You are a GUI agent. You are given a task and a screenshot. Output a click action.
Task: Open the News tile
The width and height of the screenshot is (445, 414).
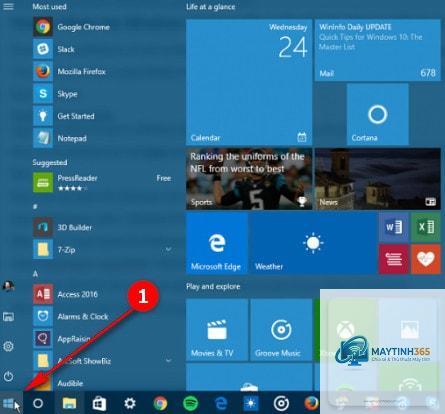378,179
